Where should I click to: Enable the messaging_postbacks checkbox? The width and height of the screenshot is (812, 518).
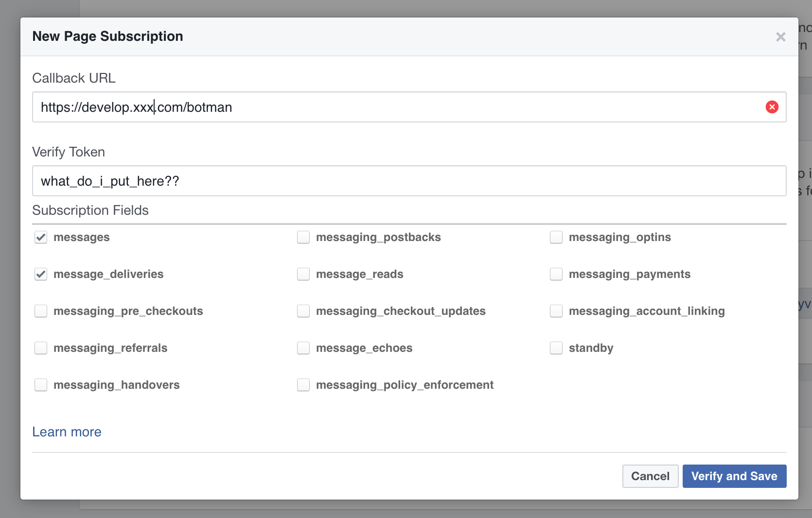(x=303, y=237)
